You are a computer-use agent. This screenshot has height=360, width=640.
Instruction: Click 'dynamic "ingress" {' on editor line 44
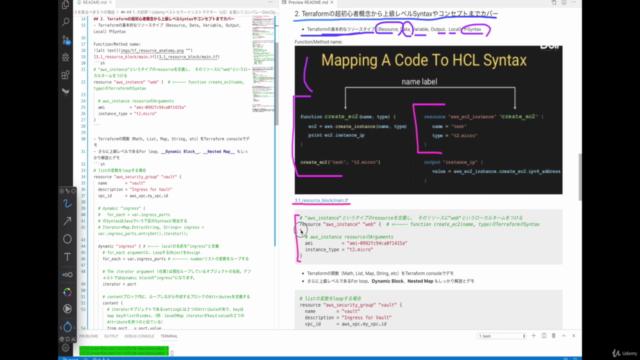coord(120,246)
